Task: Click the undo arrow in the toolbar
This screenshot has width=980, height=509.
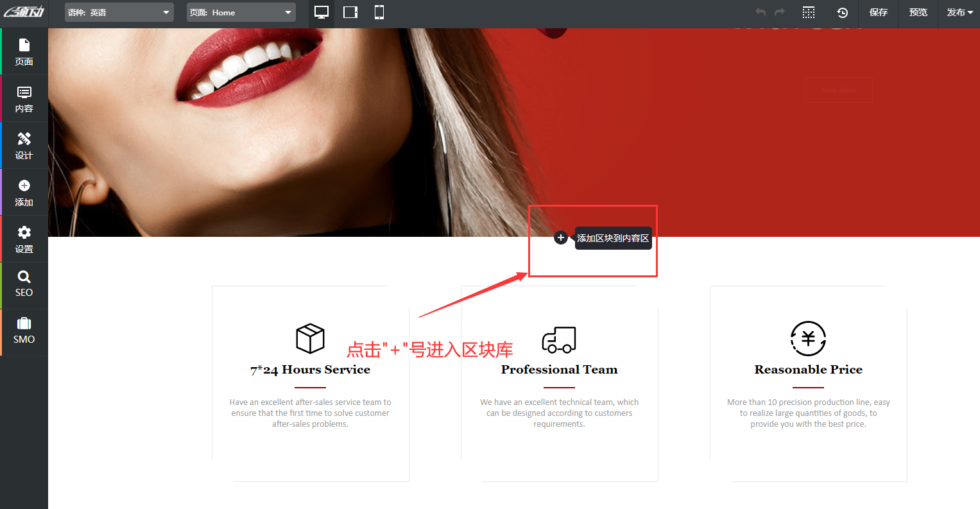Action: [x=761, y=12]
